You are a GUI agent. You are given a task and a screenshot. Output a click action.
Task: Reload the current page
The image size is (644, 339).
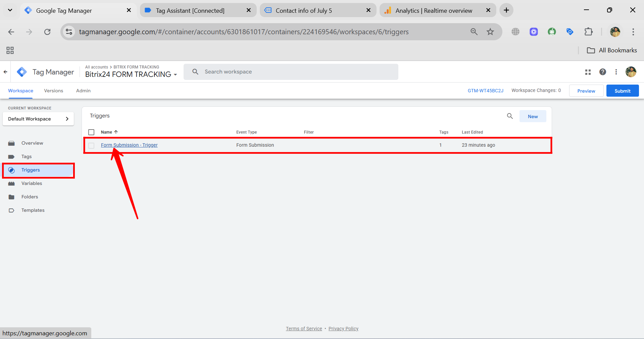(47, 32)
